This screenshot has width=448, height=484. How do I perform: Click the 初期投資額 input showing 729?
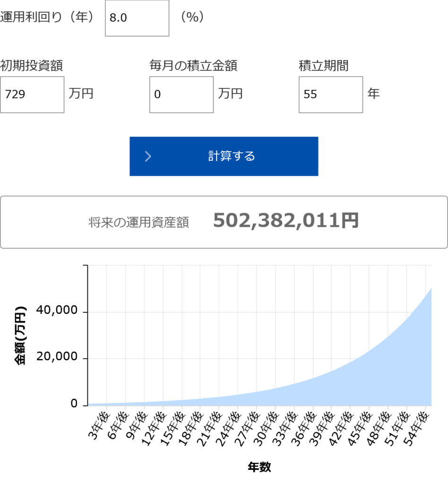point(32,95)
